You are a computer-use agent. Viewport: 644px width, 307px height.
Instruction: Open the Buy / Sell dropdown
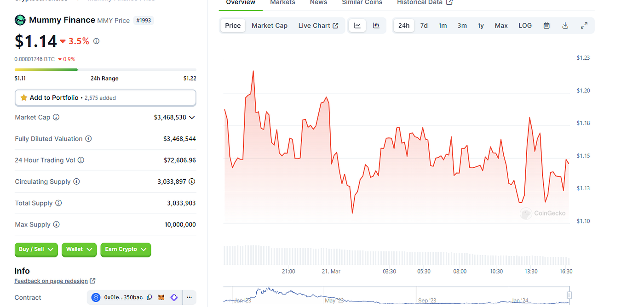coord(36,249)
